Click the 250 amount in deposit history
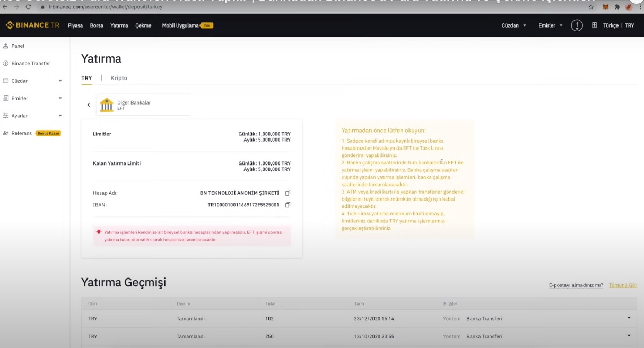Image resolution: width=644 pixels, height=348 pixels. tap(269, 336)
